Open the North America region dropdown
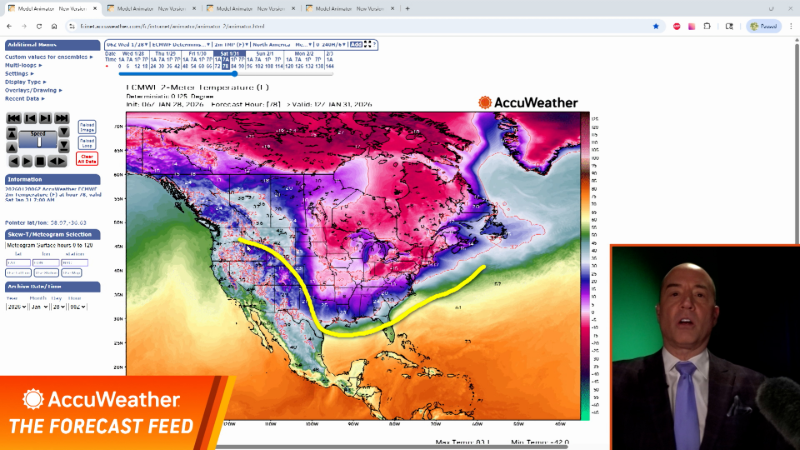The image size is (800, 450). tap(282, 44)
